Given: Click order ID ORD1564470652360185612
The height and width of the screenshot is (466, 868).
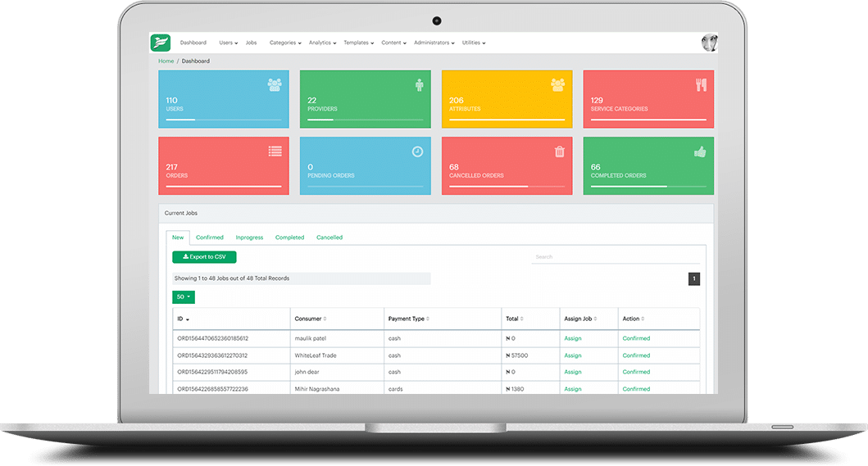Looking at the screenshot, I should pyautogui.click(x=212, y=338).
